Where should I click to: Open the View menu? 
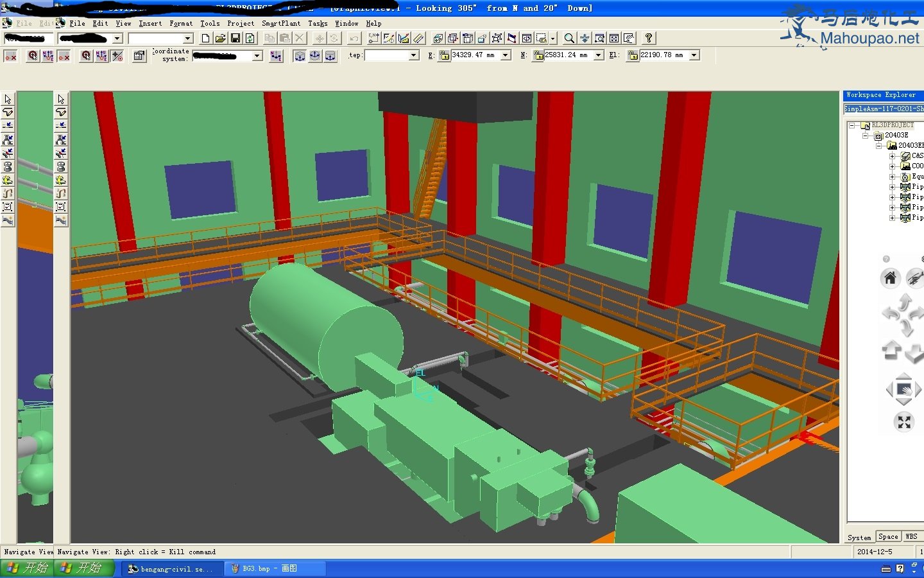(x=123, y=23)
